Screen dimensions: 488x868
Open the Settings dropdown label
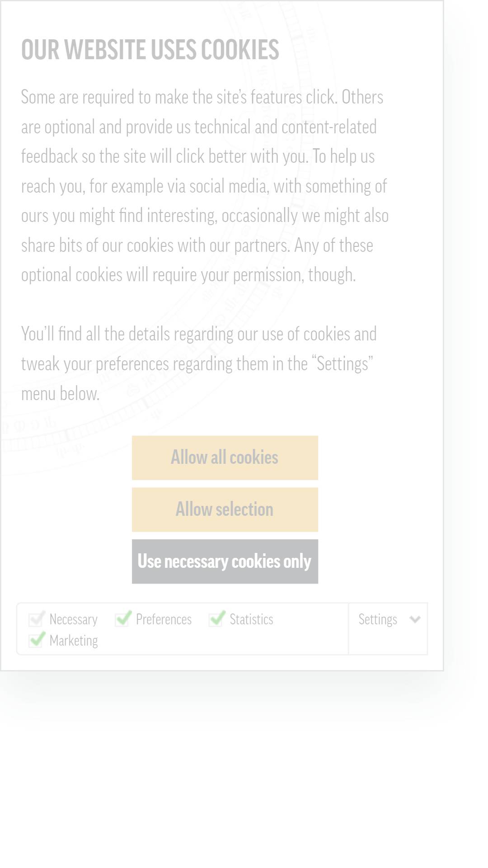[x=378, y=619]
